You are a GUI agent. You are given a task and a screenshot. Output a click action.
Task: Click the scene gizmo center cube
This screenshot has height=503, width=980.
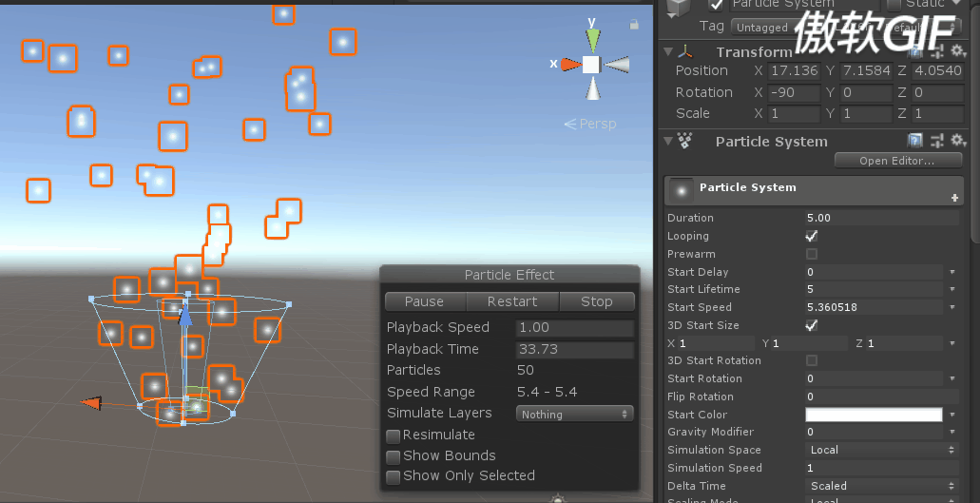[592, 65]
